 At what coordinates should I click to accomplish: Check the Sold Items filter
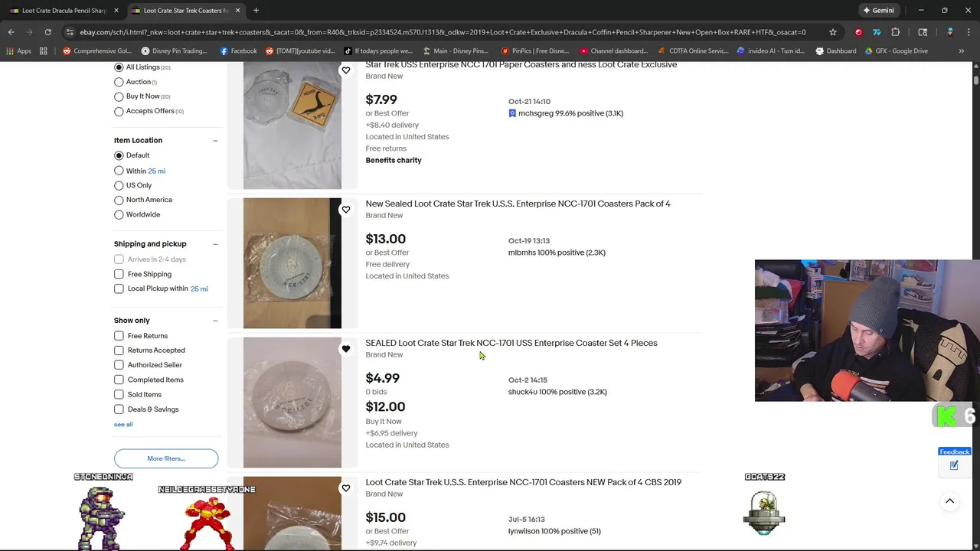(119, 395)
